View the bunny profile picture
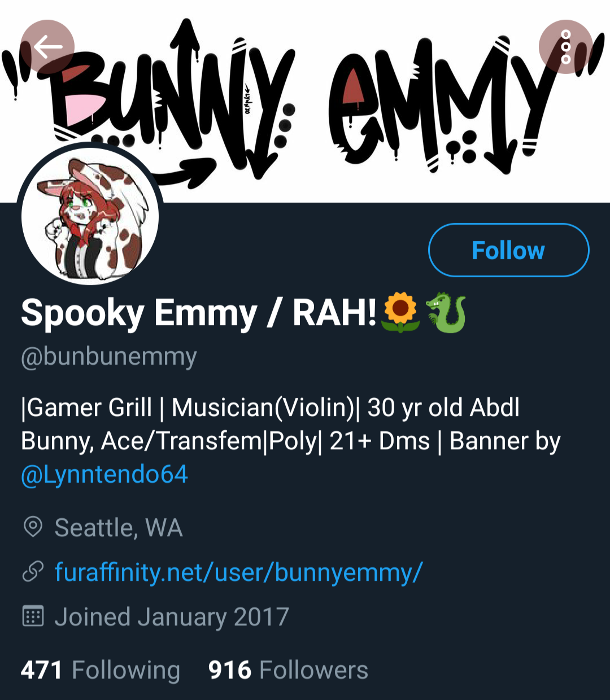 point(90,216)
